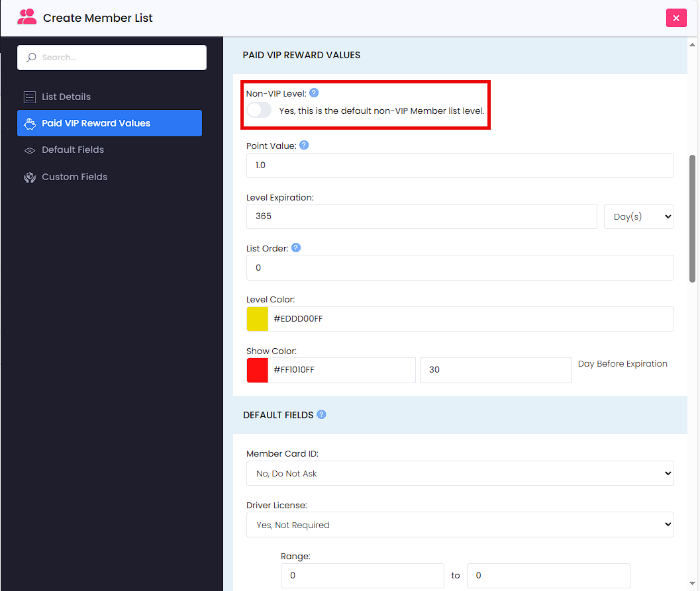Toggle the default non-VIP Member list level switch

pyautogui.click(x=259, y=110)
